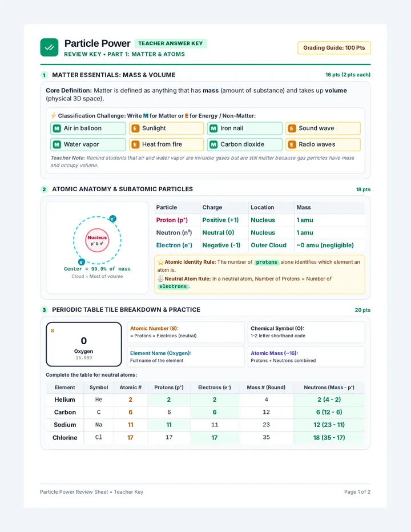Click the '16 pts (2 pts each)' label
Viewport: 411px width, 532px height.
tap(348, 75)
